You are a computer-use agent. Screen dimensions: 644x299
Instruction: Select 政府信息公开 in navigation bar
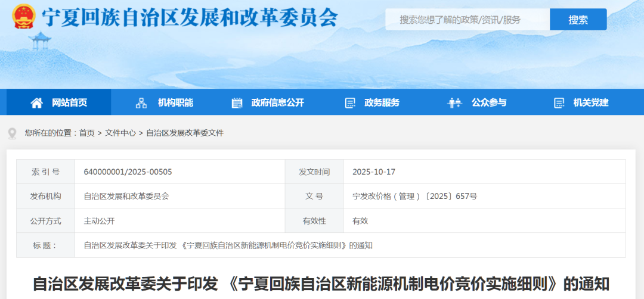pos(277,102)
